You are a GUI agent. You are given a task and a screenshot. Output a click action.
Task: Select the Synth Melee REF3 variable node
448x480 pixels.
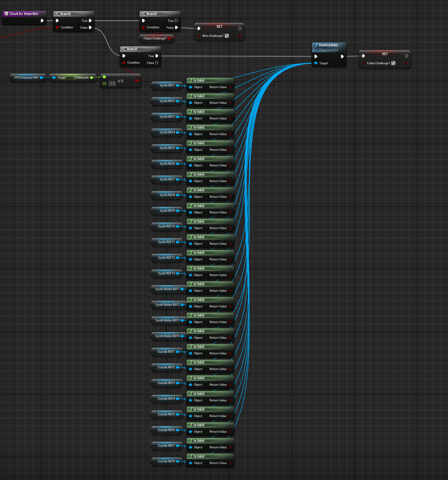coord(167,320)
